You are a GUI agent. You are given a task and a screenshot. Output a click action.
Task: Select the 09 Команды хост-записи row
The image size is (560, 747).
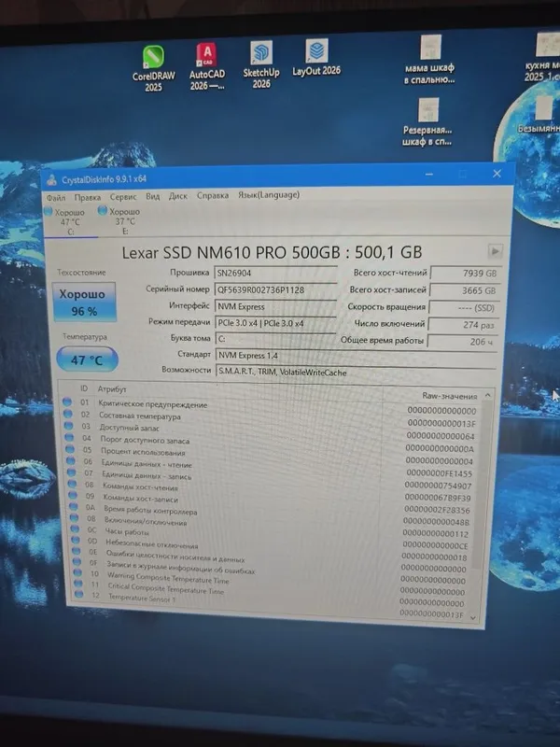pos(272,501)
